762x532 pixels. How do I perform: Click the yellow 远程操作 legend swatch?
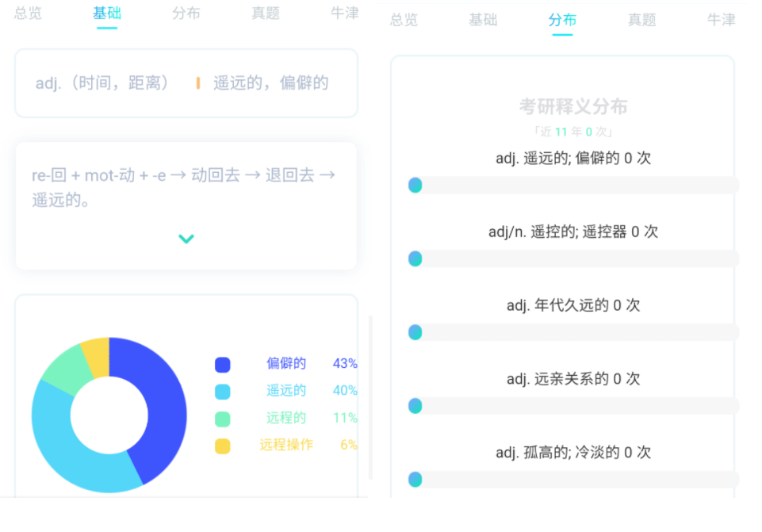[x=223, y=446]
